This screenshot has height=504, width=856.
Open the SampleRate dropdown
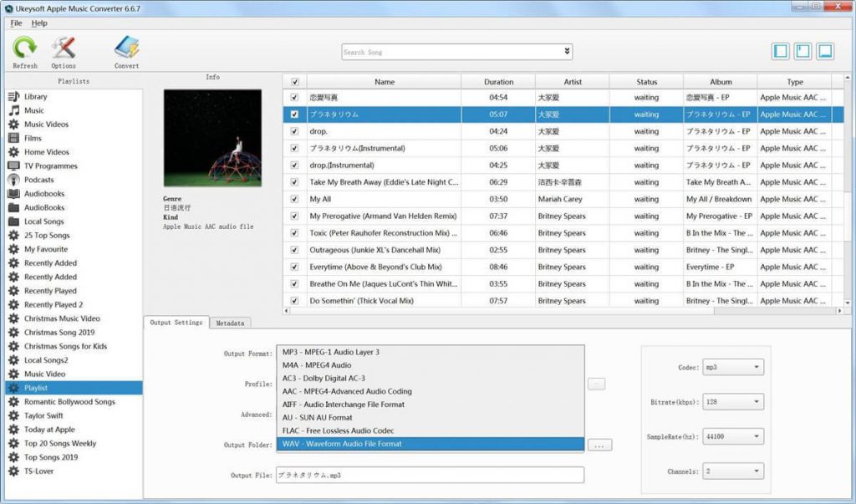[x=758, y=435]
